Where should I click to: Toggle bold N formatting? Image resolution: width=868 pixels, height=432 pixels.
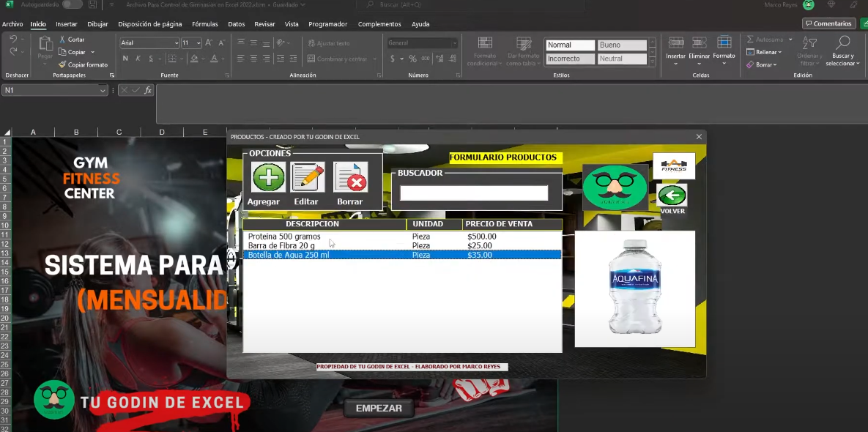pos(125,59)
